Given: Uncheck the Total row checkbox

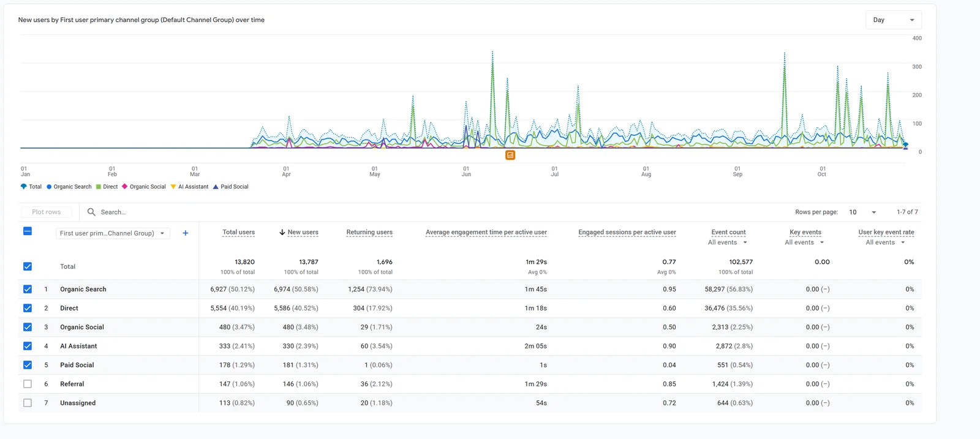Looking at the screenshot, I should [x=28, y=266].
